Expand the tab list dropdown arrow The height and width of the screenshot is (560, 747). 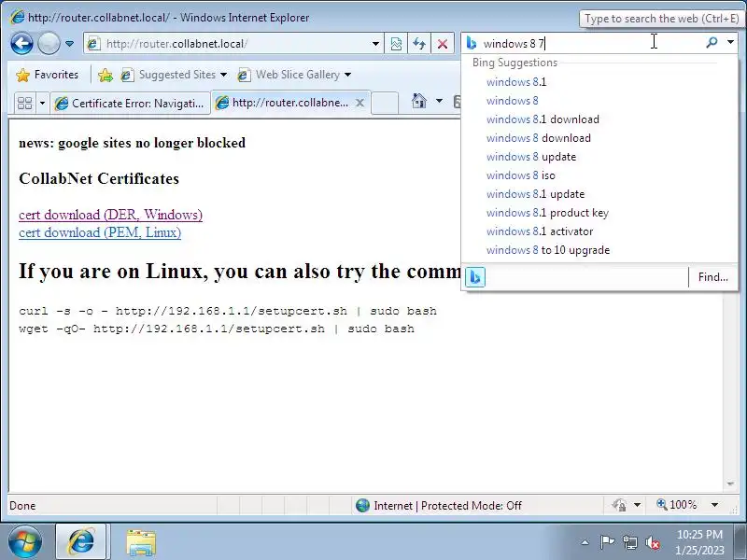[42, 103]
